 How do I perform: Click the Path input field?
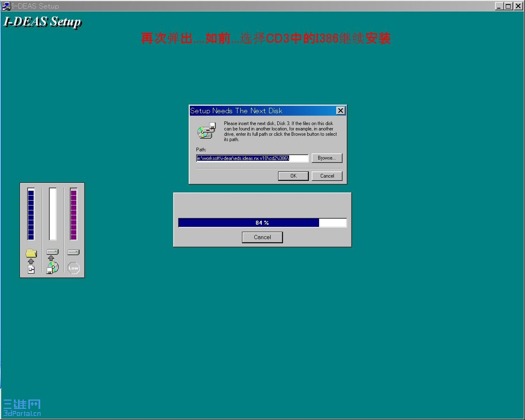coord(252,158)
